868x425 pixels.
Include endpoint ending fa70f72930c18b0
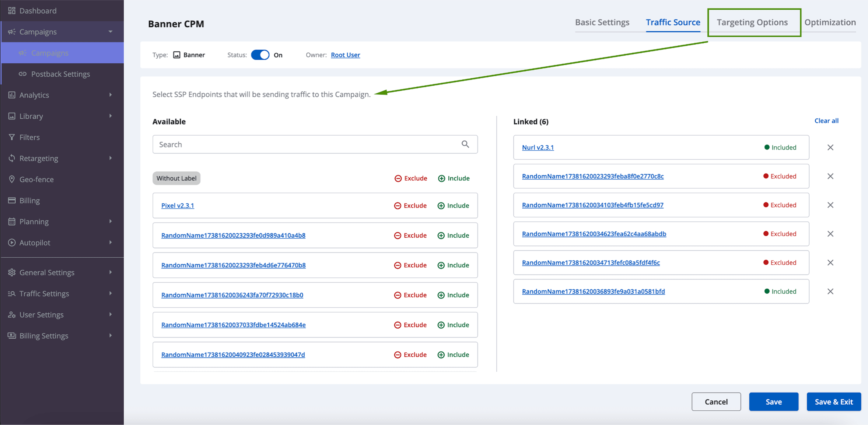click(x=453, y=295)
